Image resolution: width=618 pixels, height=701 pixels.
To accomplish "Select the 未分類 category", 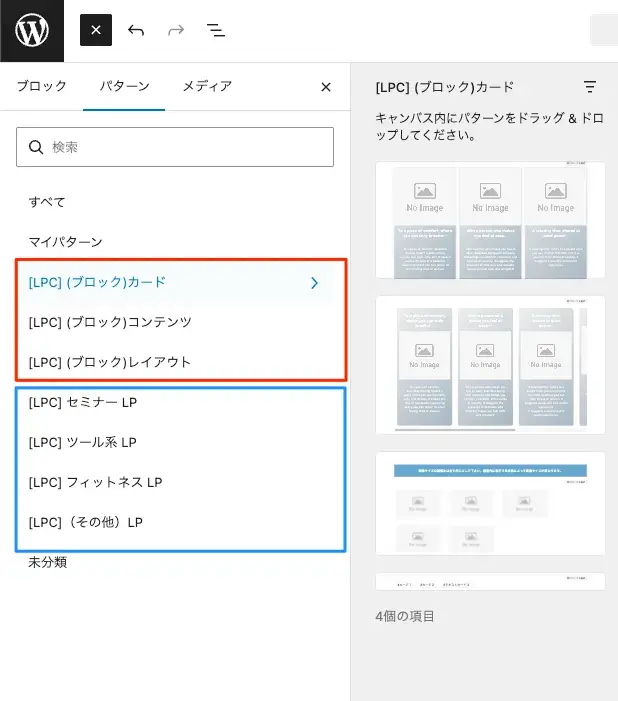I will click(48, 562).
